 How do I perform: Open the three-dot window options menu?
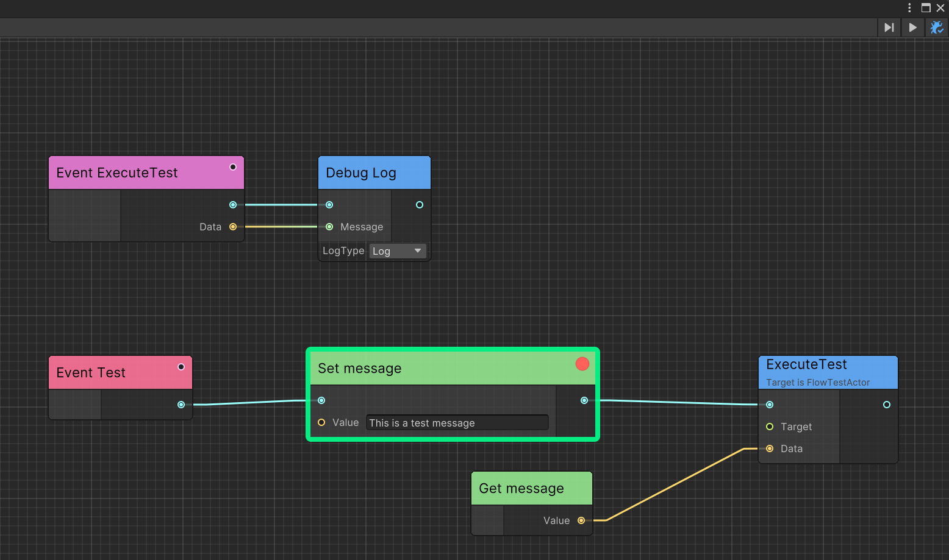point(909,8)
